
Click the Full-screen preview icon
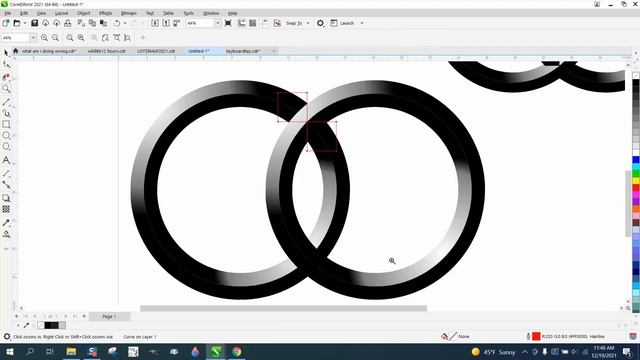click(228, 23)
